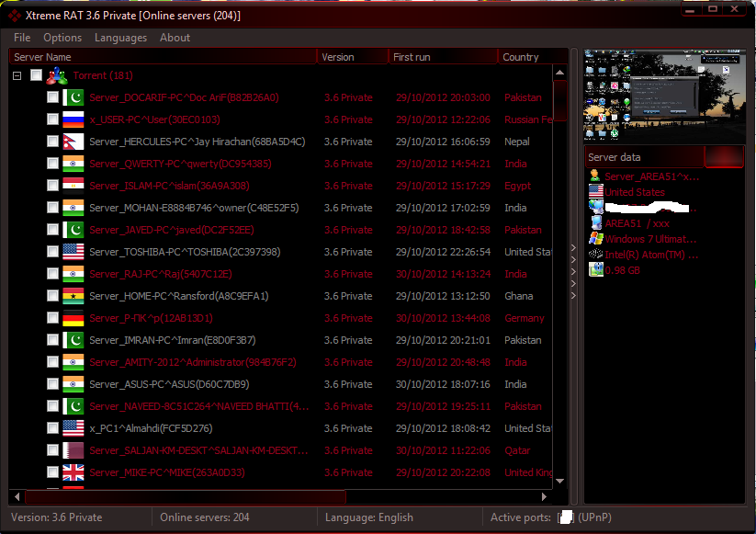Toggle the checkbox for Server_IMRAN-PC

52,339
